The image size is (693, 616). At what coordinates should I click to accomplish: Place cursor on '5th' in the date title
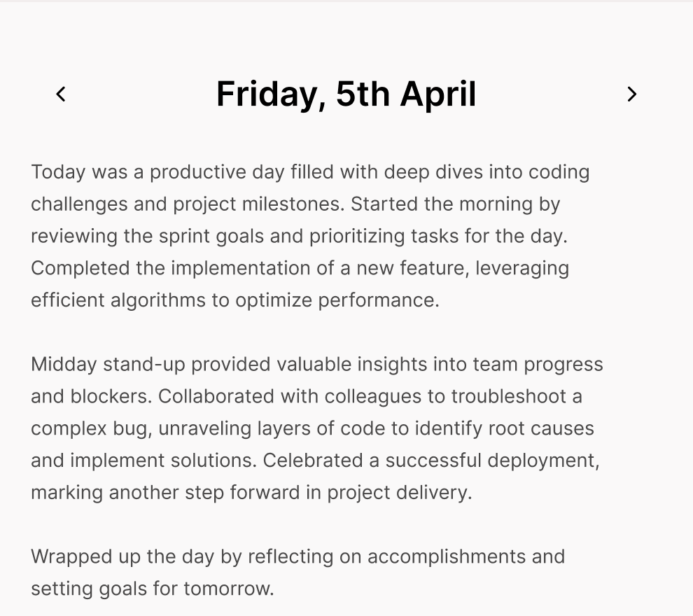click(363, 94)
